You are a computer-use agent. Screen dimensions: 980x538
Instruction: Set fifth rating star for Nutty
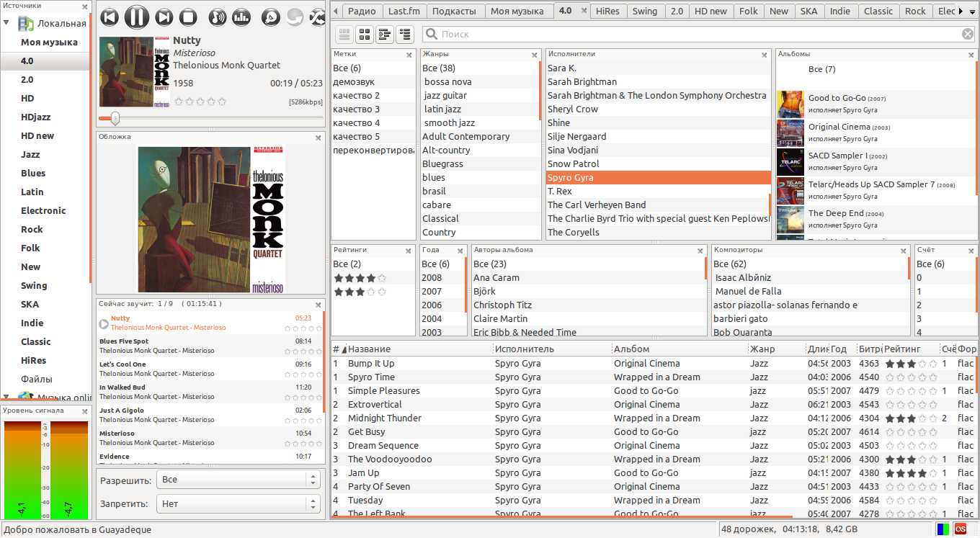(222, 102)
